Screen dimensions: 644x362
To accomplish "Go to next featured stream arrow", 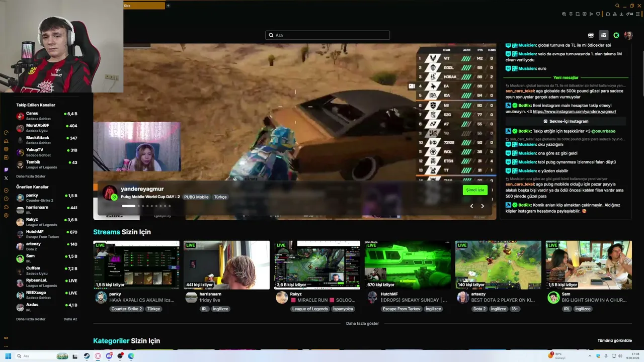I will (482, 206).
